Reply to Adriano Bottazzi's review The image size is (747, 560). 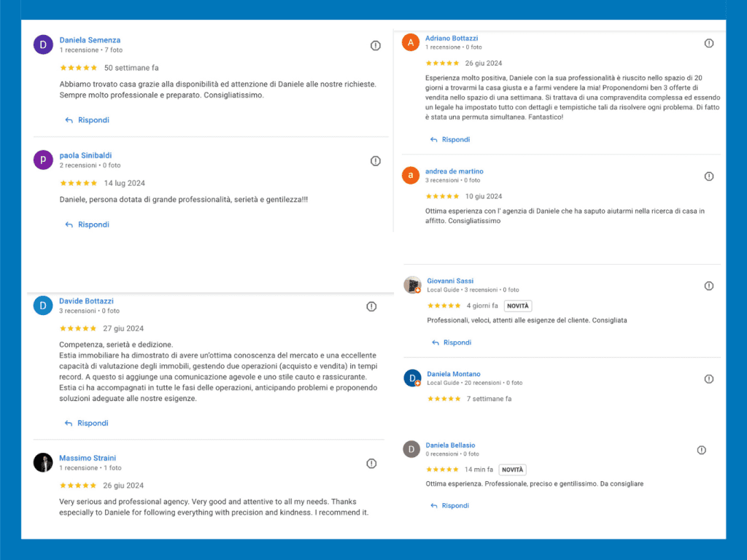coord(450,139)
